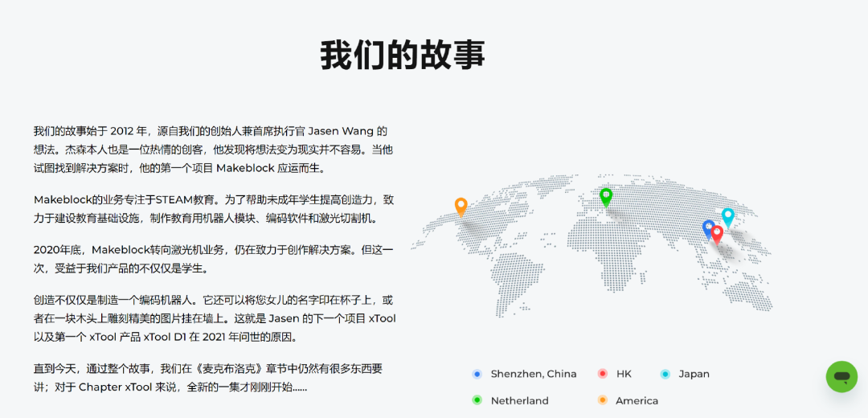Click the cyan Japan map pin
The height and width of the screenshot is (418, 868).
click(727, 218)
